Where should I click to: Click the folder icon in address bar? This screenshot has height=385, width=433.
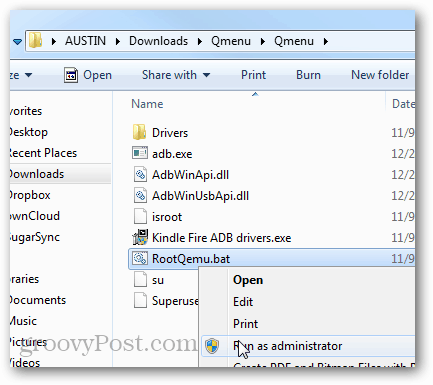click(35, 41)
